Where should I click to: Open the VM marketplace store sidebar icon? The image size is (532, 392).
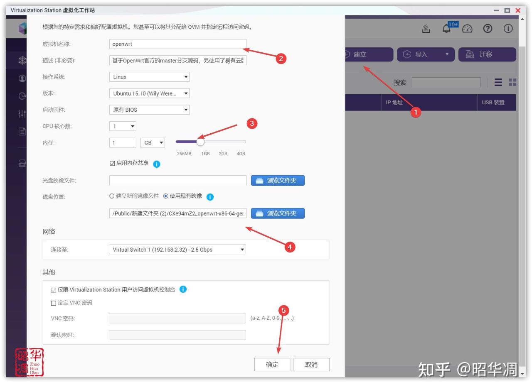[22, 164]
